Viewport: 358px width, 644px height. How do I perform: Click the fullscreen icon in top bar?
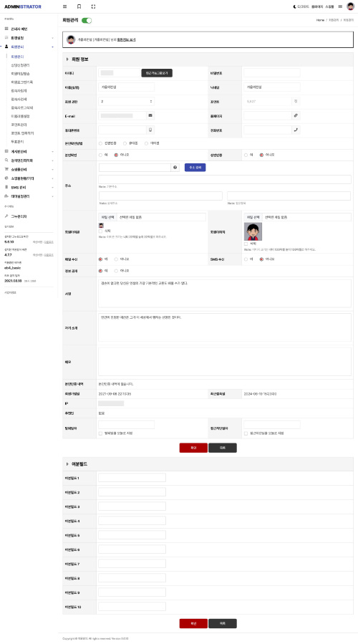click(x=93, y=6)
